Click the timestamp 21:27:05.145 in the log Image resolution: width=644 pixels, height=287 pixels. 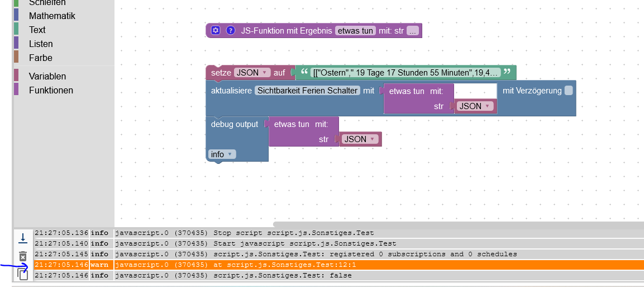[61, 255]
